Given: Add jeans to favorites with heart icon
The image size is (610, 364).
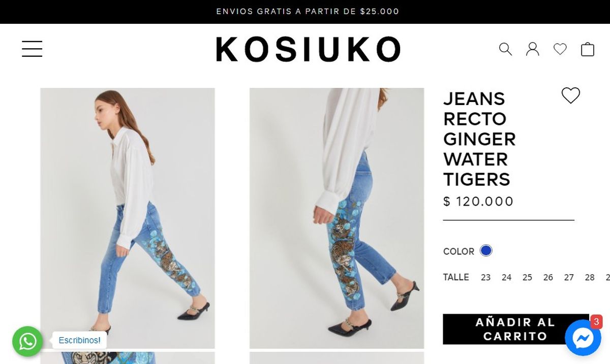Looking at the screenshot, I should (x=570, y=95).
